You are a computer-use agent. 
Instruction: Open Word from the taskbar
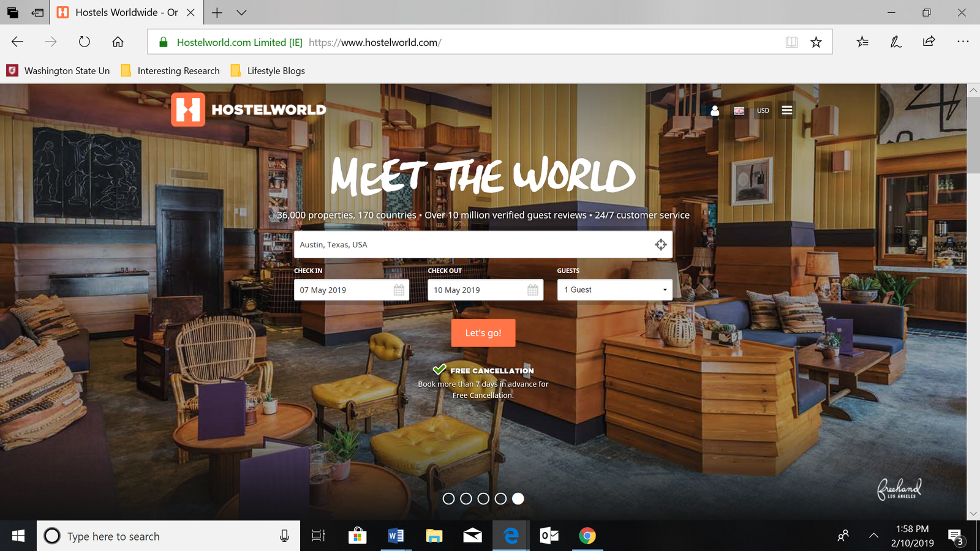[396, 536]
